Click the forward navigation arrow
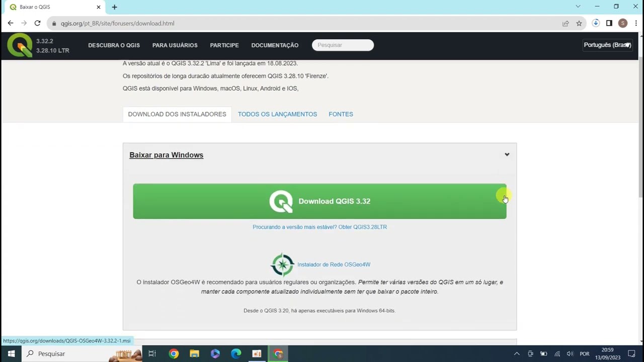Screen dimensions: 644x362 tap(24, 23)
